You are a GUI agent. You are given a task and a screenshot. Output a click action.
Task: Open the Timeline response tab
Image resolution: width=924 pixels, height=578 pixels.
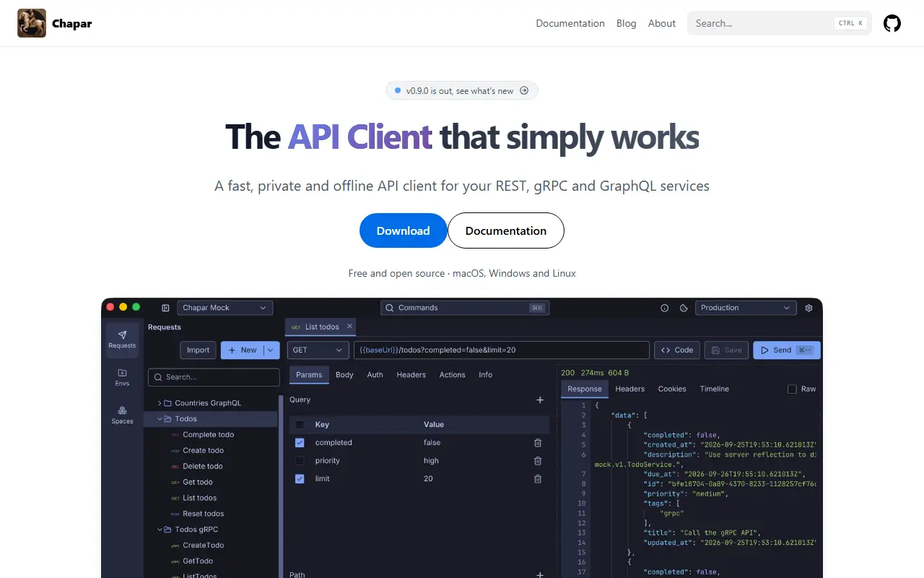(x=714, y=389)
